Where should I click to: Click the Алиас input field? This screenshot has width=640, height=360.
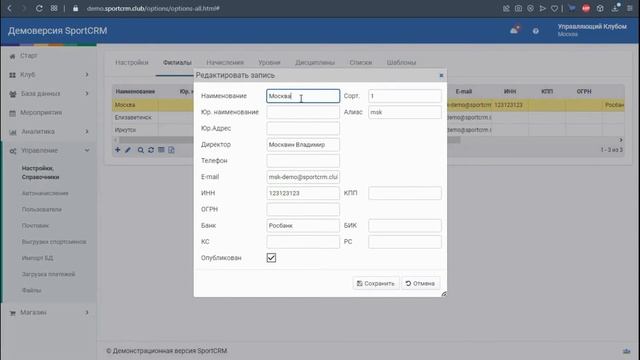pyautogui.click(x=404, y=112)
